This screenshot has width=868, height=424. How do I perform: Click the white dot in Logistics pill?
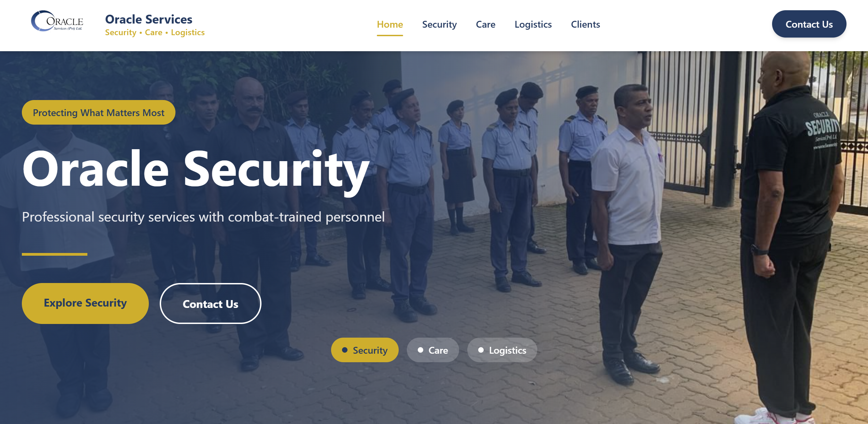click(481, 350)
